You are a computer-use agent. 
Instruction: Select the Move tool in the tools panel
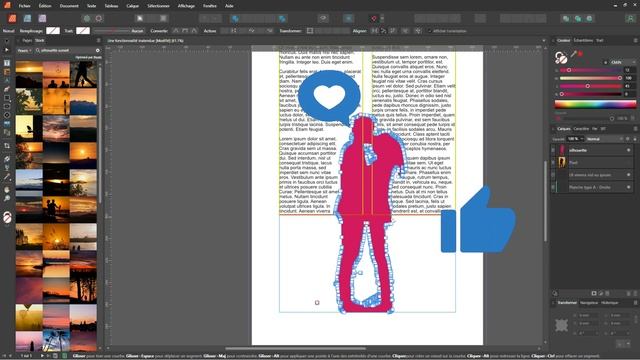point(7,41)
